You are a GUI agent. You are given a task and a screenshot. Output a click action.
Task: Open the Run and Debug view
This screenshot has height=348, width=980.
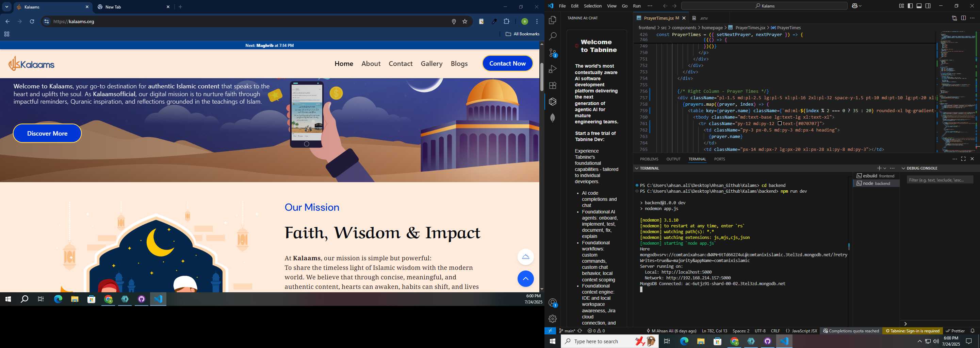(x=552, y=69)
